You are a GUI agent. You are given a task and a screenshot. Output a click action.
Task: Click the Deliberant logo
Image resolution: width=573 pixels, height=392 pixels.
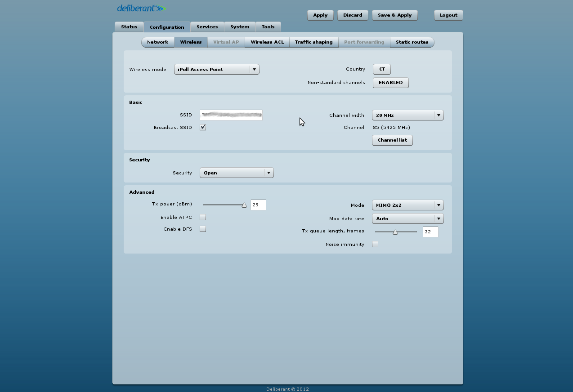pos(141,9)
